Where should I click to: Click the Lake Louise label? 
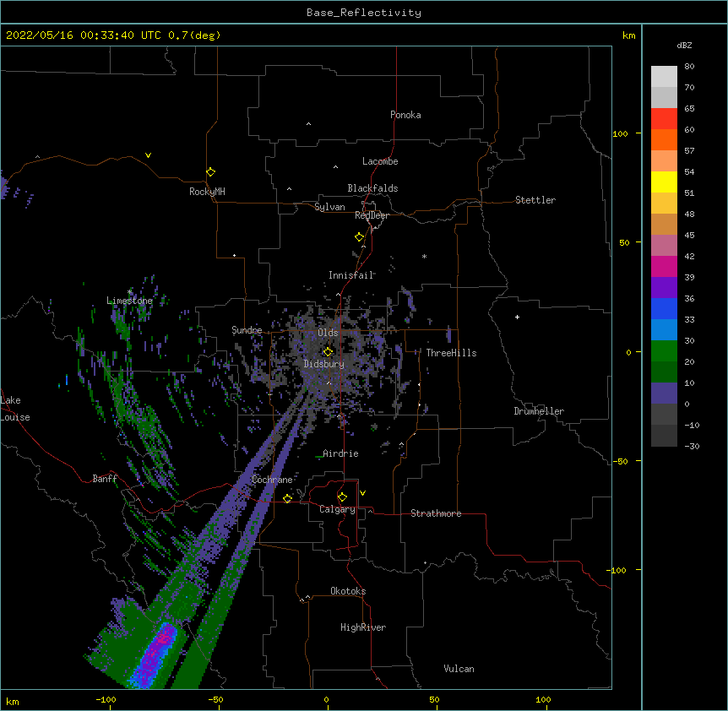pyautogui.click(x=15, y=409)
